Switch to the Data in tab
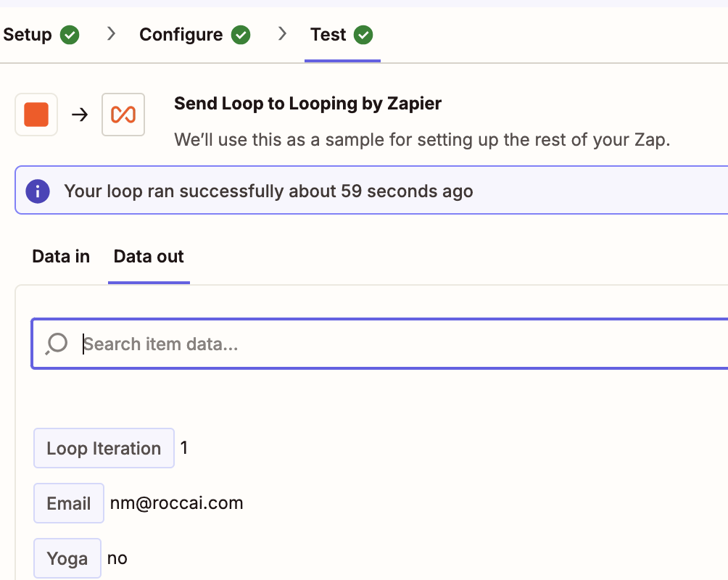 click(x=61, y=257)
